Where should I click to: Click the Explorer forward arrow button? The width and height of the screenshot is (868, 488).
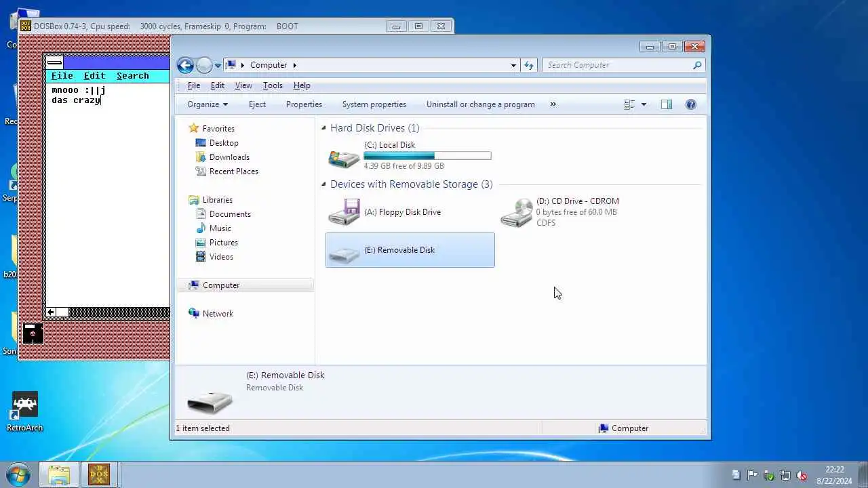pyautogui.click(x=204, y=65)
